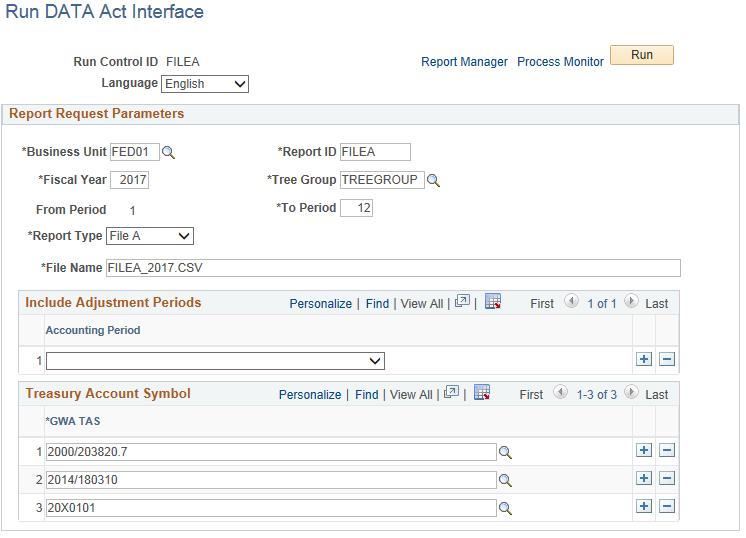Open Report Manager link
The height and width of the screenshot is (538, 746).
[x=464, y=62]
